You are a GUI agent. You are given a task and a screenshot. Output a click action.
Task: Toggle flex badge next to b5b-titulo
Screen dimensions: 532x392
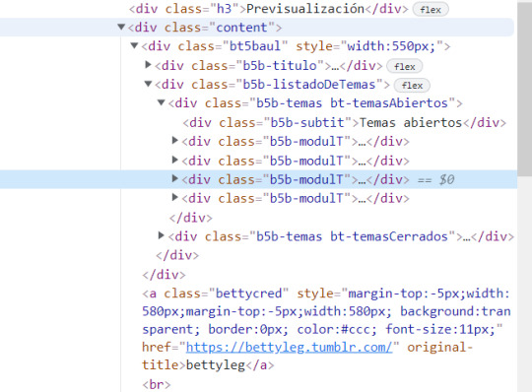(x=405, y=66)
